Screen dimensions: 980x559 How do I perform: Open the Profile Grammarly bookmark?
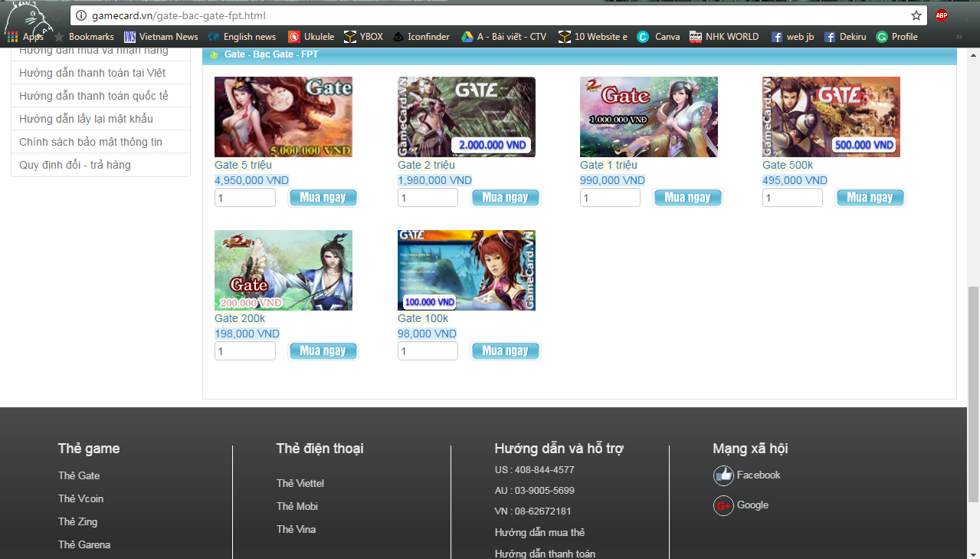[x=897, y=37]
